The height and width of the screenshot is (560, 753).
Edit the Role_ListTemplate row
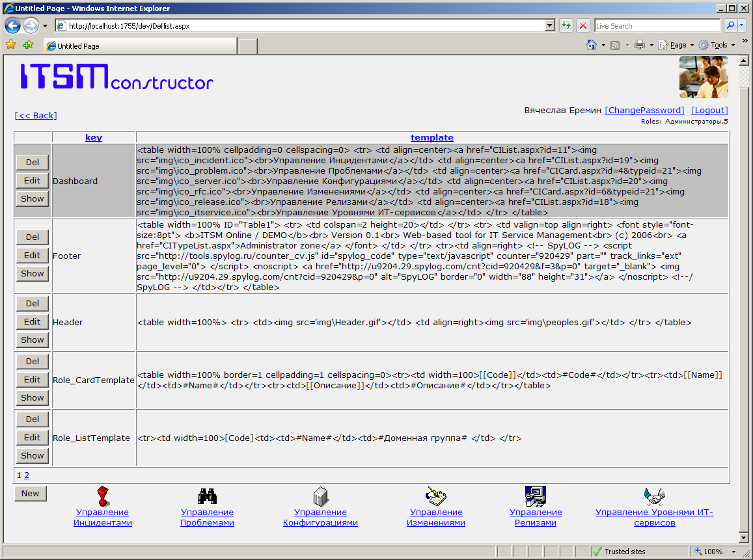pos(32,438)
